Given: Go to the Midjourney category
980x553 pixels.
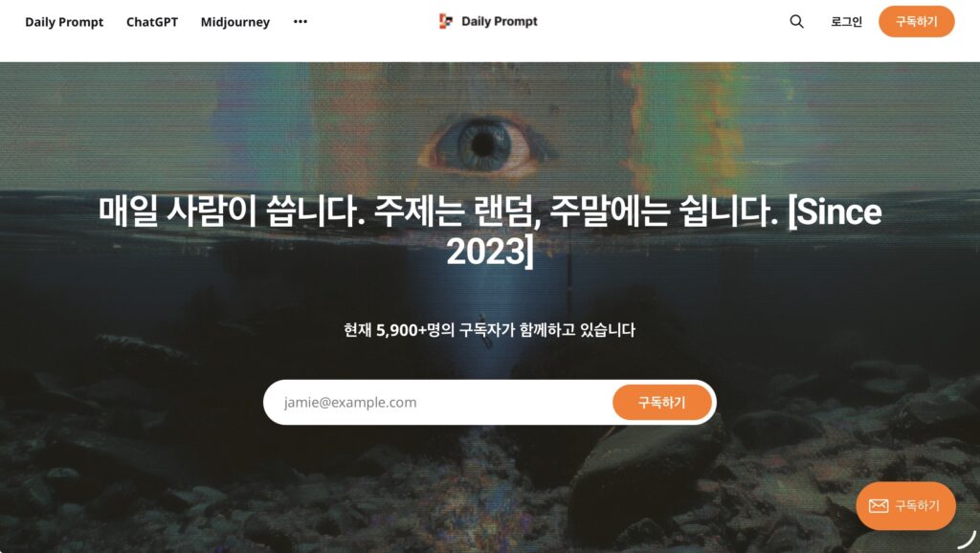Looking at the screenshot, I should [235, 22].
